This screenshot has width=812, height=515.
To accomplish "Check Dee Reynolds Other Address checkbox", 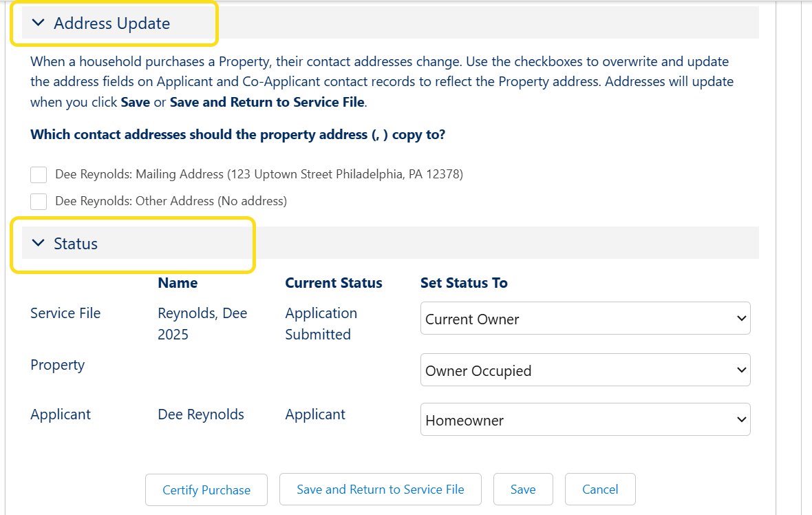I will click(x=39, y=202).
